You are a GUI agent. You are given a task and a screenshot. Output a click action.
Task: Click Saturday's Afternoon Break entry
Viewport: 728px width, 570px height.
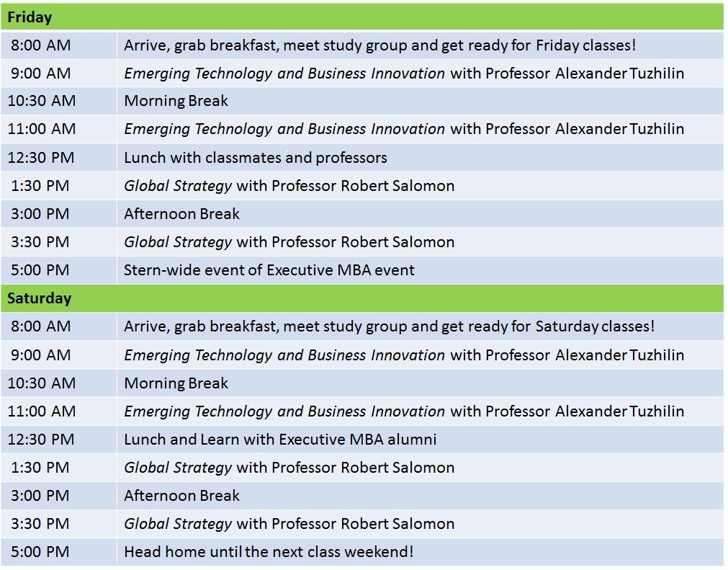[x=181, y=496]
